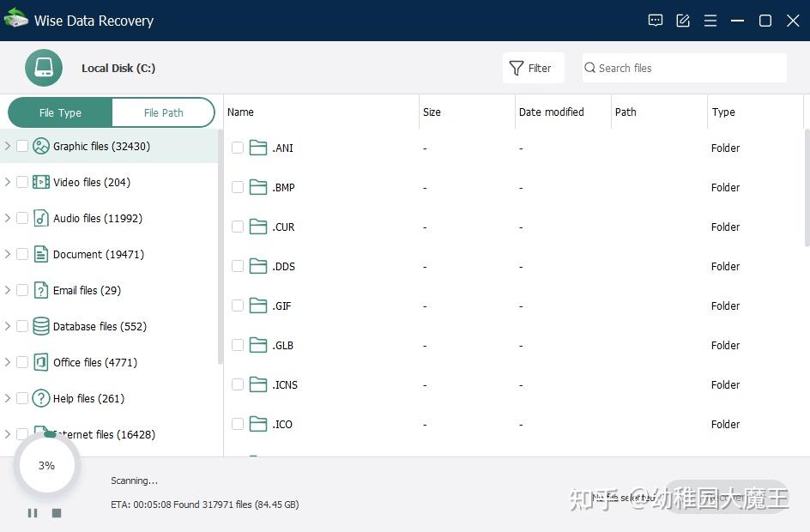810x532 pixels.
Task: Click the Database files cylinder icon
Action: click(41, 326)
